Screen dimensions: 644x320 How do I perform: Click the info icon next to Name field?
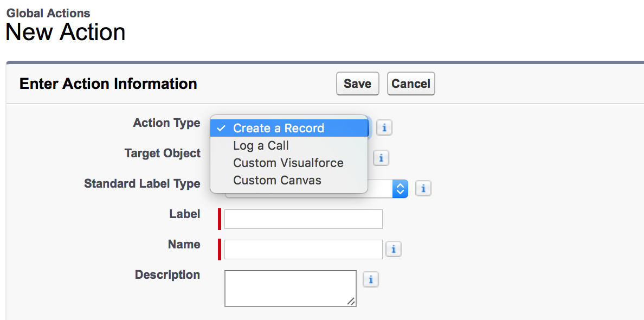point(394,249)
